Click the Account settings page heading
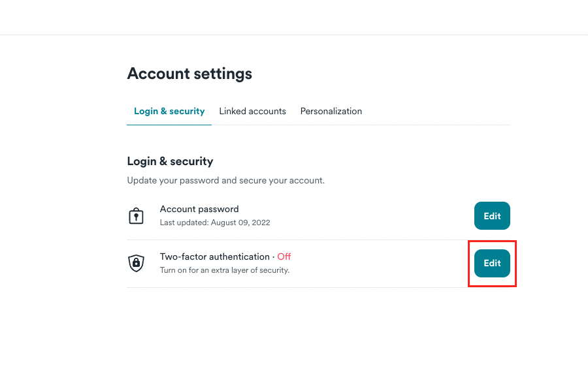588x389 pixels. pyautogui.click(x=189, y=74)
